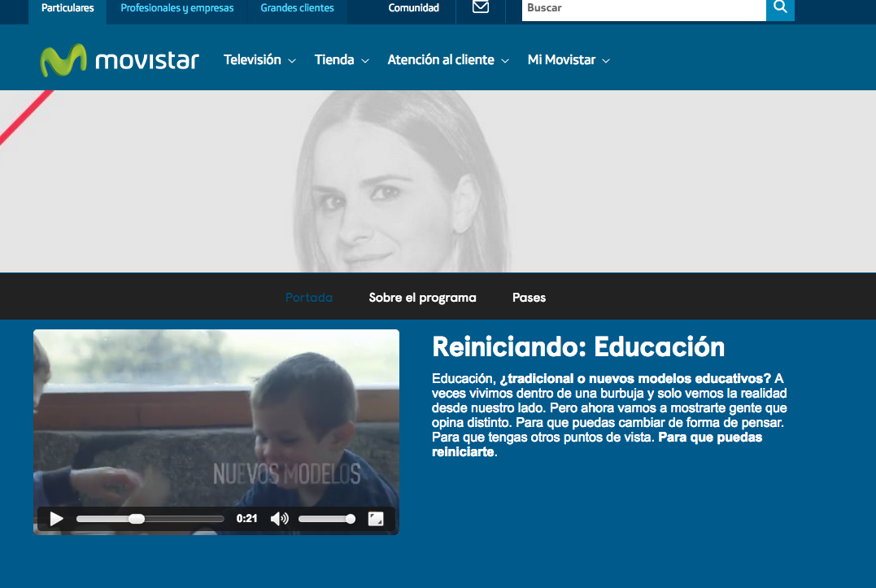The width and height of the screenshot is (876, 588).
Task: Click the search magnifier button
Action: 780,8
